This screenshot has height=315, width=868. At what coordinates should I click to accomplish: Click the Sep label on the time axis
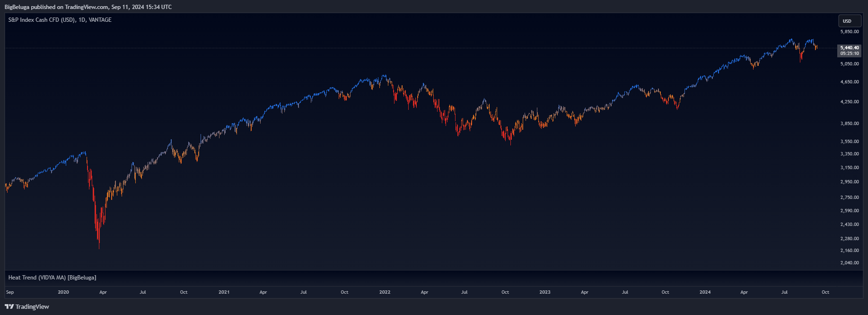click(10, 292)
